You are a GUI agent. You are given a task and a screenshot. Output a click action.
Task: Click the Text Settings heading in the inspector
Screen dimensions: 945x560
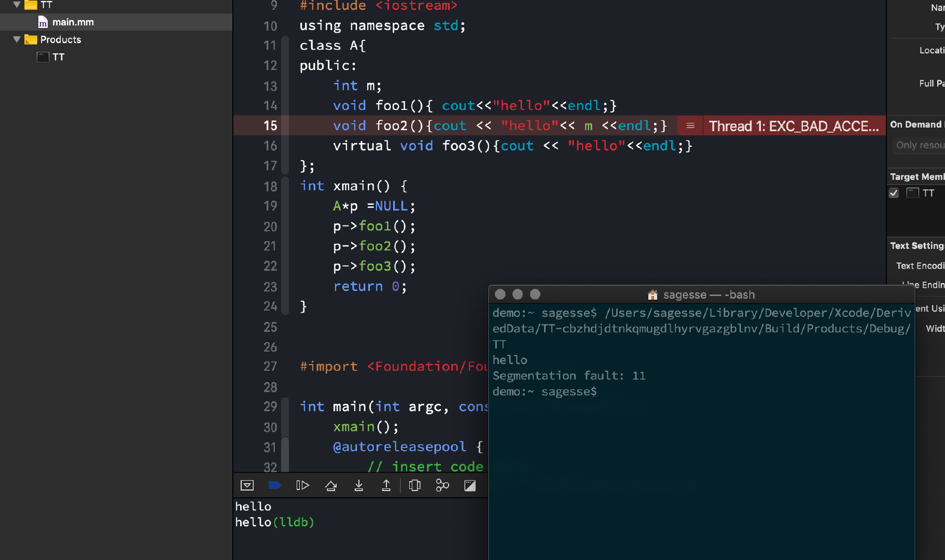[917, 246]
